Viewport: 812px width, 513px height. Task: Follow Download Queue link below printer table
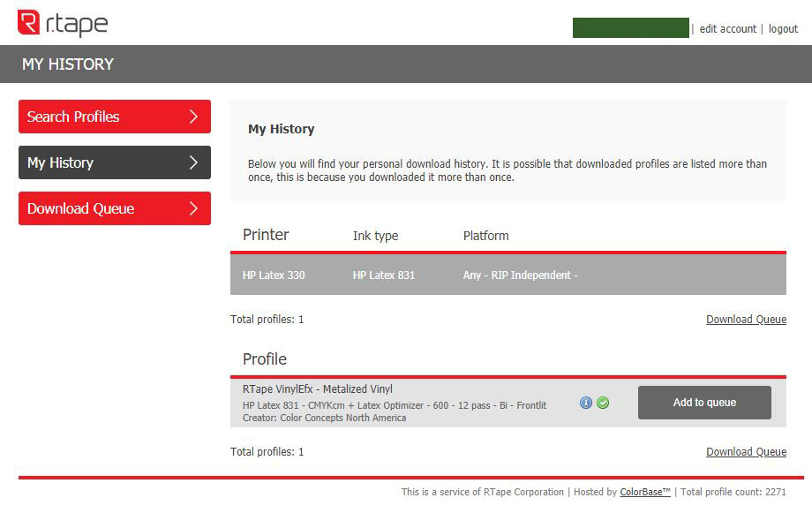point(746,320)
